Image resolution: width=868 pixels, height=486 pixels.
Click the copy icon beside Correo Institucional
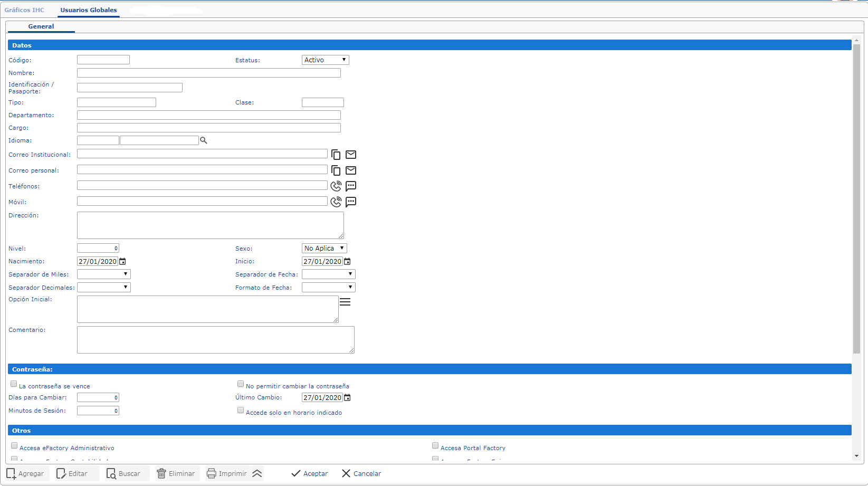tap(336, 155)
